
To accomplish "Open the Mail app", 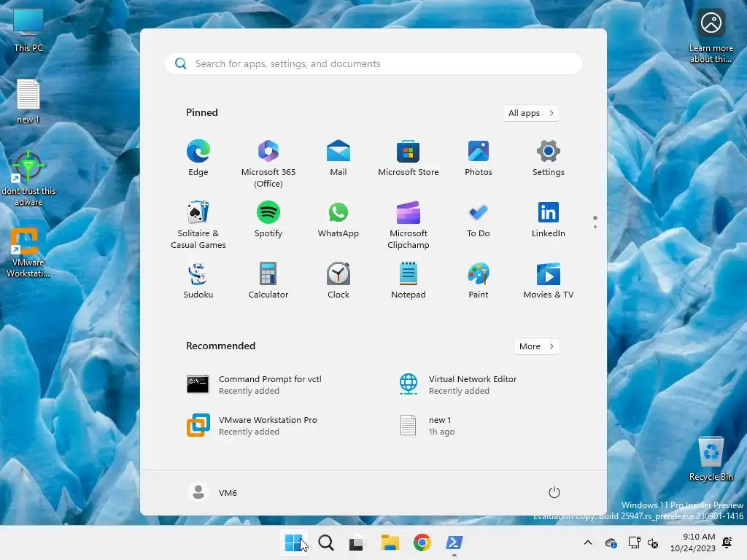I will tap(338, 158).
